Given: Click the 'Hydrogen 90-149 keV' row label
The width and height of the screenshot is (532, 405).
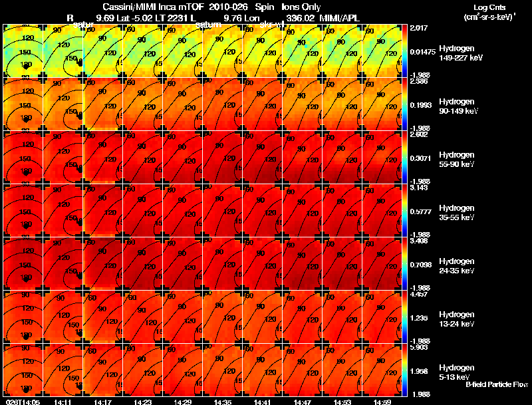Looking at the screenshot, I should coord(458,106).
